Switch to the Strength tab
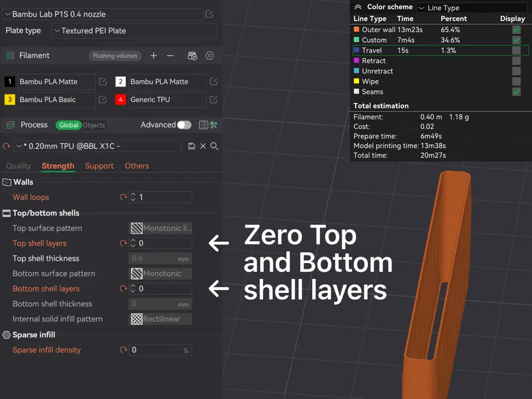The image size is (532, 399). click(x=57, y=166)
